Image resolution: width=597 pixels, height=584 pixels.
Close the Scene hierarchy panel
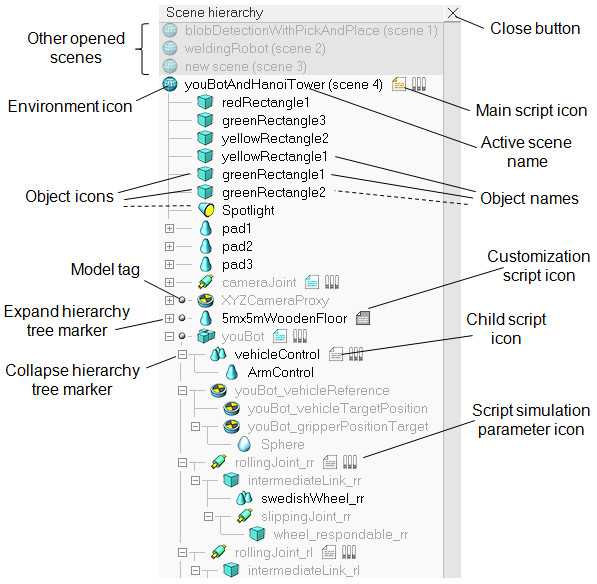453,13
